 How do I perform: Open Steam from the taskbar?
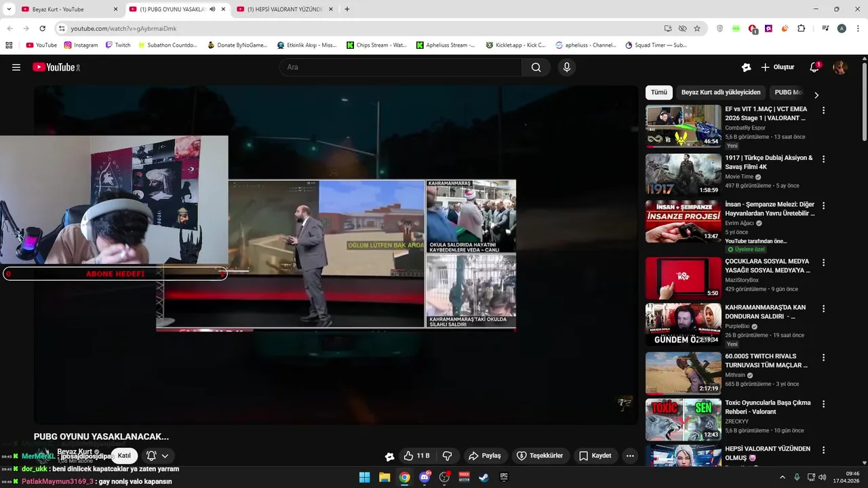point(484,477)
